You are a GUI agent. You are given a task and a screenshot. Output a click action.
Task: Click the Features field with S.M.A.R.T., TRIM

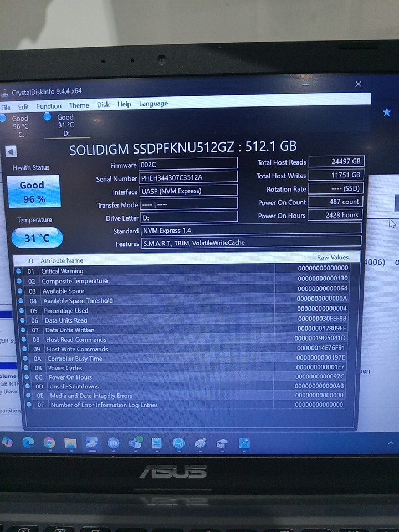click(x=251, y=242)
